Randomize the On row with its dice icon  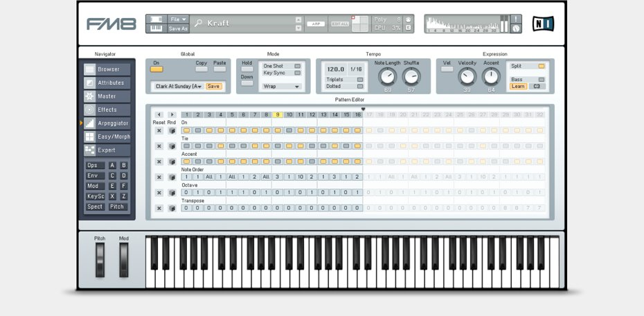tap(172, 130)
